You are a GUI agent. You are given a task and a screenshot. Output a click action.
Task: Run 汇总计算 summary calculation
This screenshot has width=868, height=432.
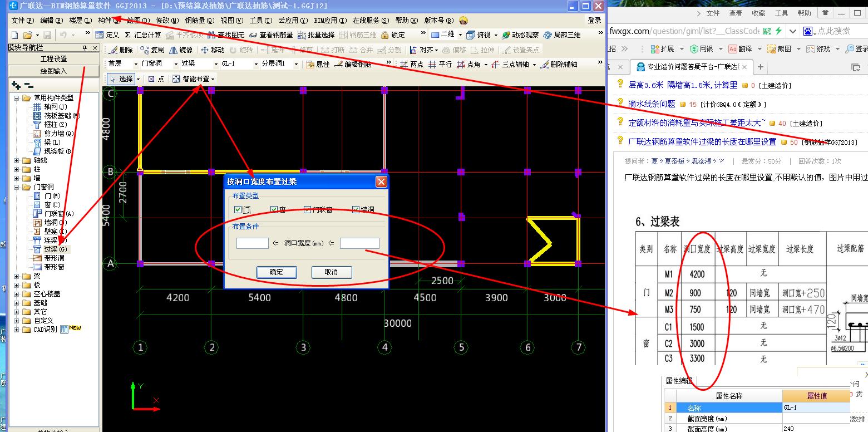[x=143, y=35]
